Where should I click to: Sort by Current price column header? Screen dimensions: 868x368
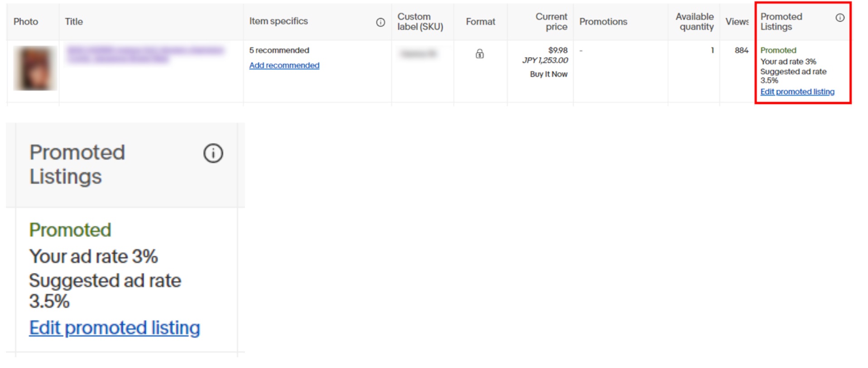tap(551, 22)
